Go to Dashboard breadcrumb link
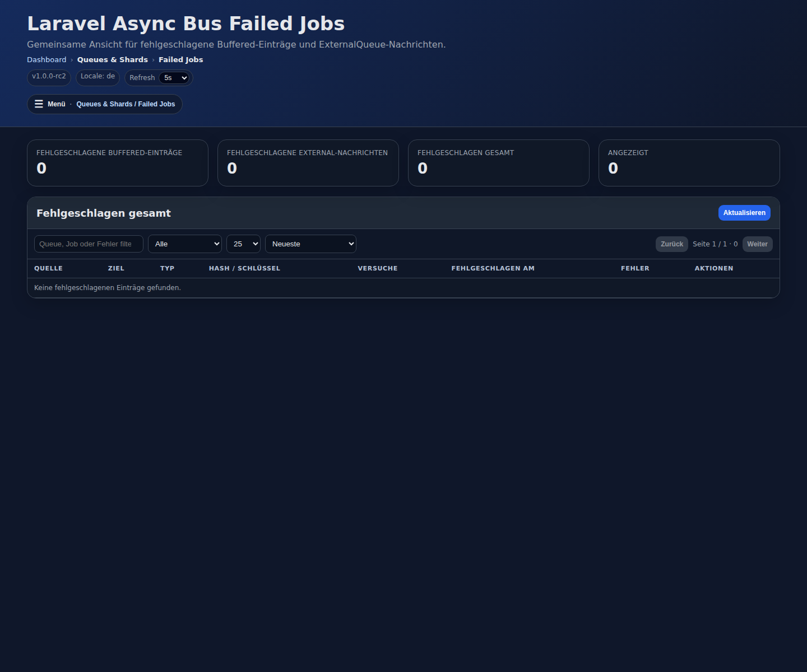This screenshot has height=672, width=807. point(47,60)
